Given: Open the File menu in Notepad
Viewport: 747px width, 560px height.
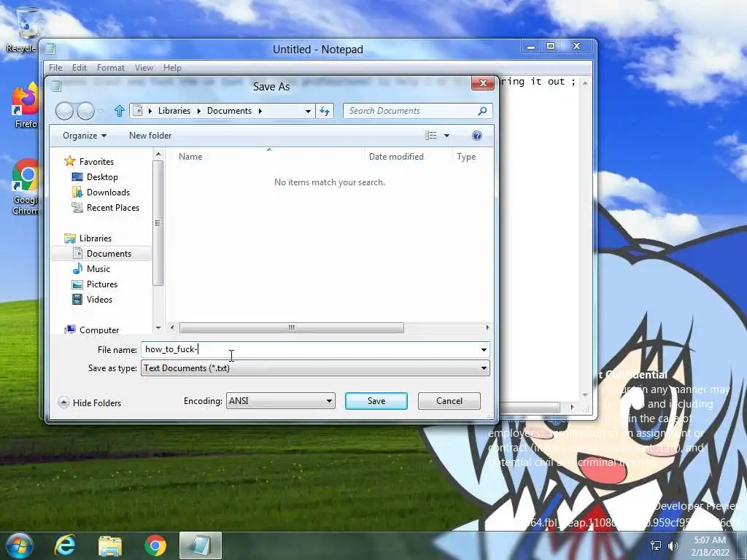Looking at the screenshot, I should point(55,68).
